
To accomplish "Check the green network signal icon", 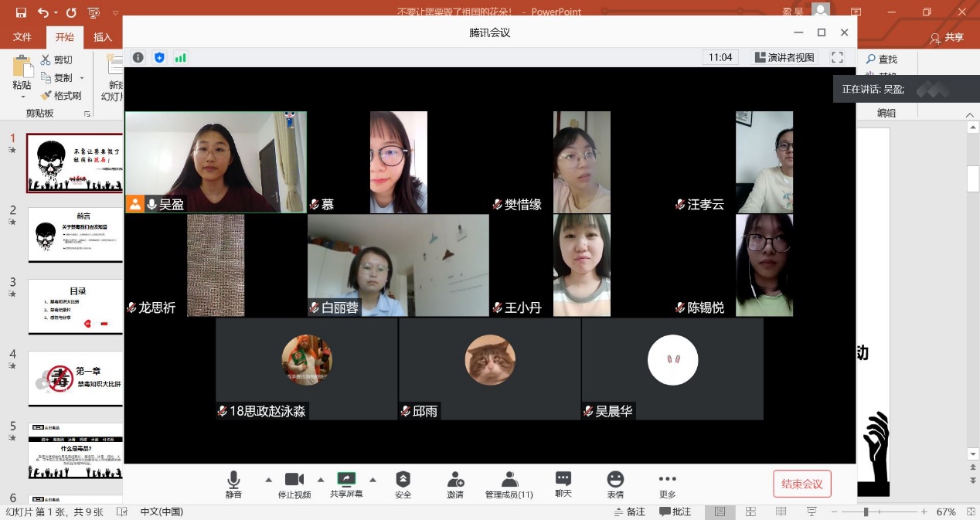I will pyautogui.click(x=181, y=57).
